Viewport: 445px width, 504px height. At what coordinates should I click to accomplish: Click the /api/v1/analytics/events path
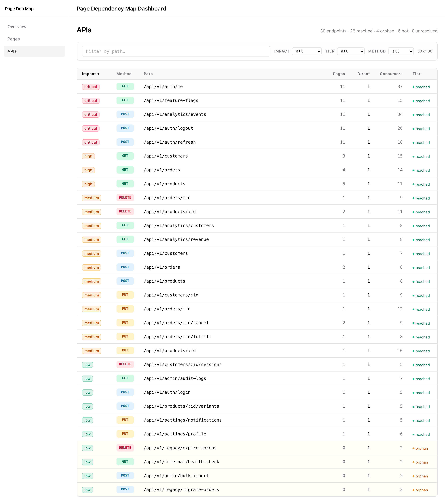(175, 114)
